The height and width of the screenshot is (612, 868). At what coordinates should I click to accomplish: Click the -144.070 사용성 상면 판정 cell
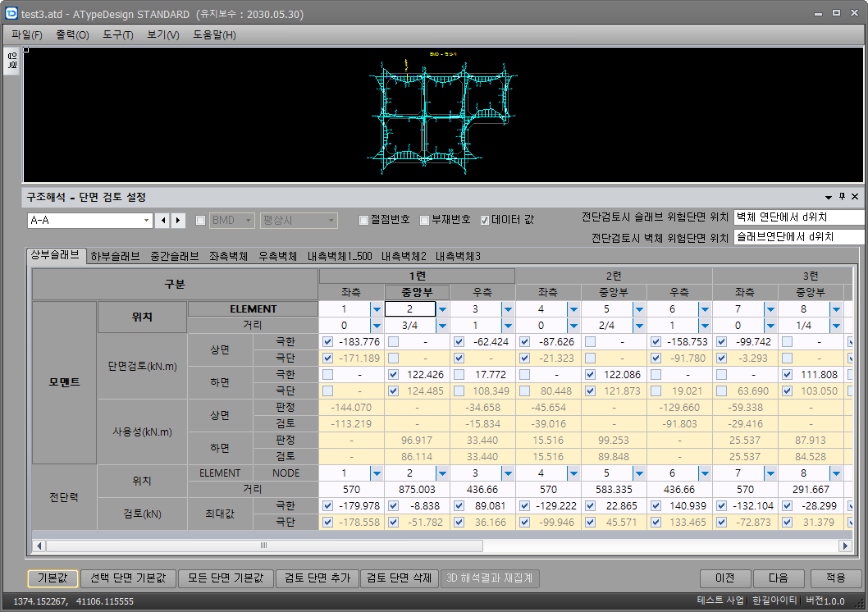pos(351,408)
